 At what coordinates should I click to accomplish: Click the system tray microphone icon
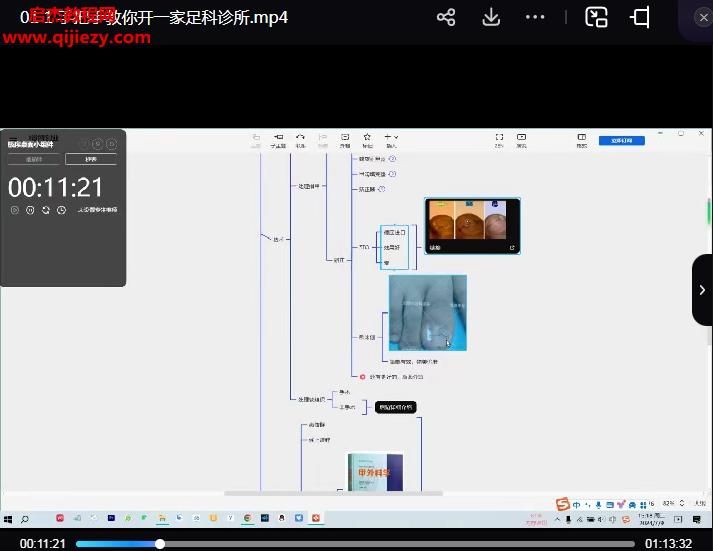568,519
